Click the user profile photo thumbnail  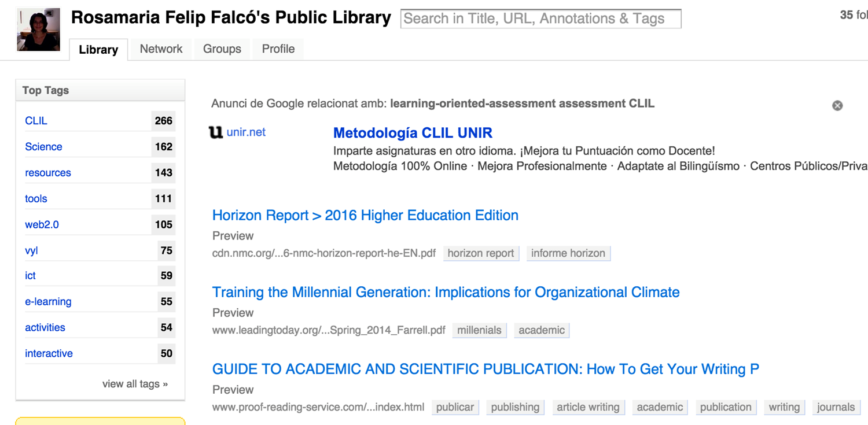pyautogui.click(x=39, y=29)
